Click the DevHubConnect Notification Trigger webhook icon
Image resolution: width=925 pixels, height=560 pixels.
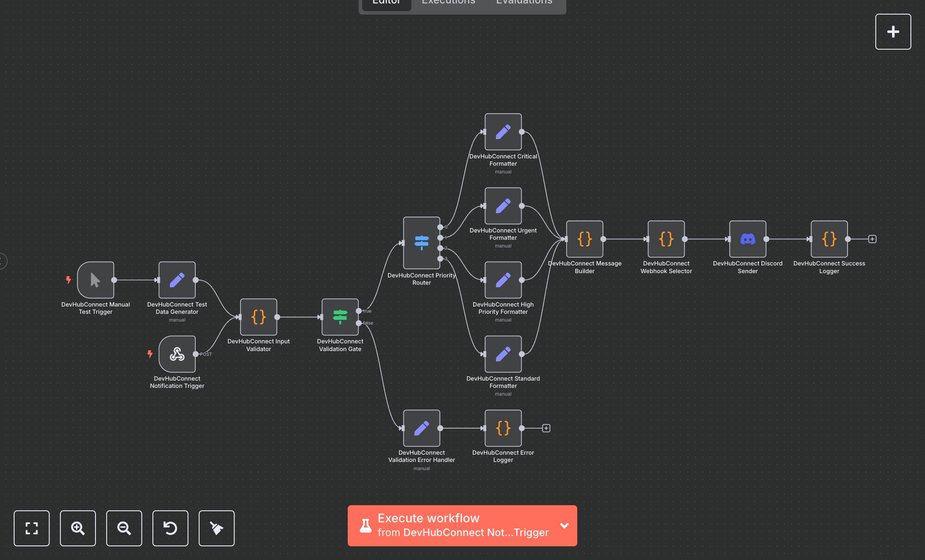176,354
